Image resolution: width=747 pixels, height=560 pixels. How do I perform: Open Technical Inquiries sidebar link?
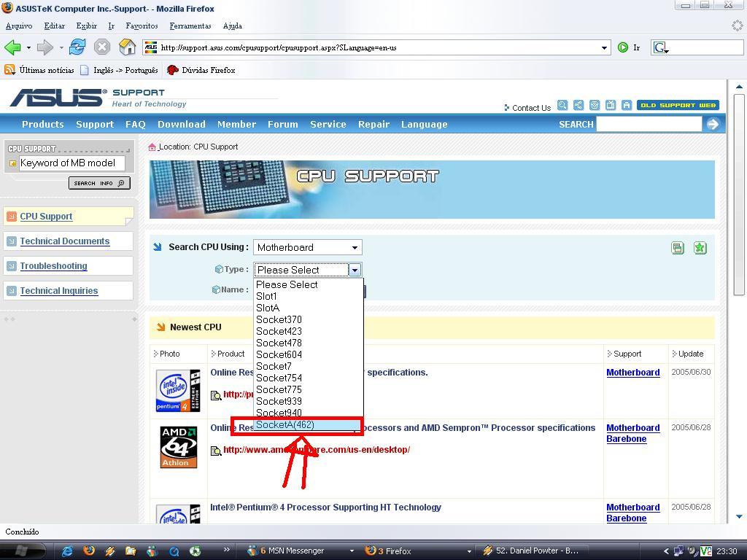59,291
